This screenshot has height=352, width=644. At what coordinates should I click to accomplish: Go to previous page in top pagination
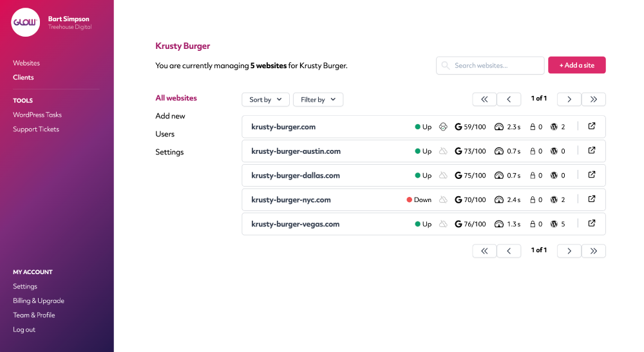(x=509, y=99)
